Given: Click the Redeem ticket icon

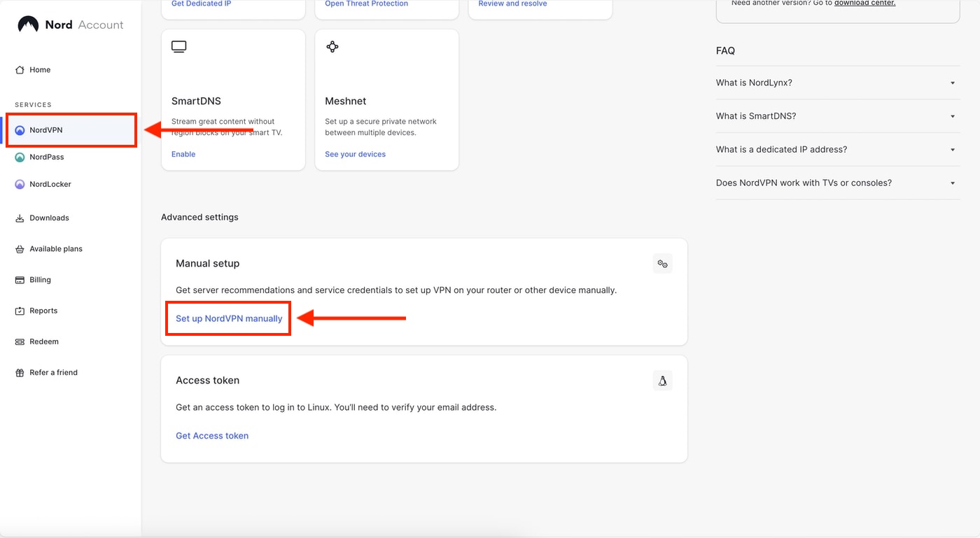Looking at the screenshot, I should click(20, 341).
